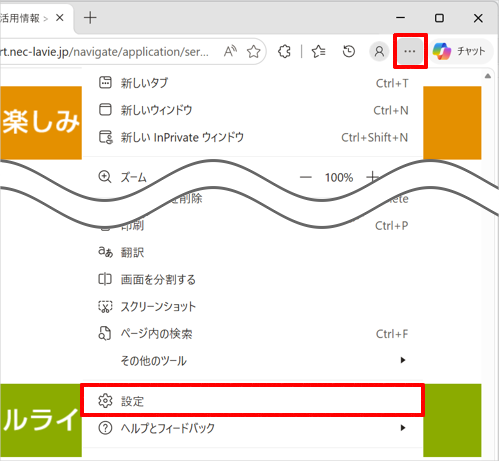The height and width of the screenshot is (461, 499).
Task: Open the Favorites list icon
Action: (319, 51)
